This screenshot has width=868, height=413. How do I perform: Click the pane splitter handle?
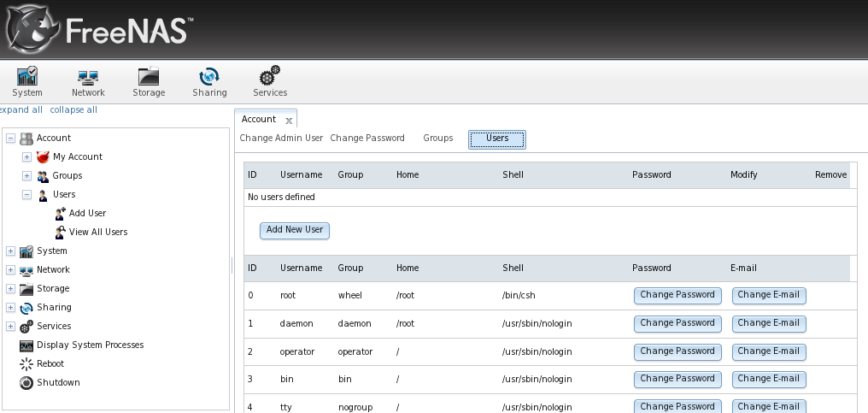click(x=232, y=266)
